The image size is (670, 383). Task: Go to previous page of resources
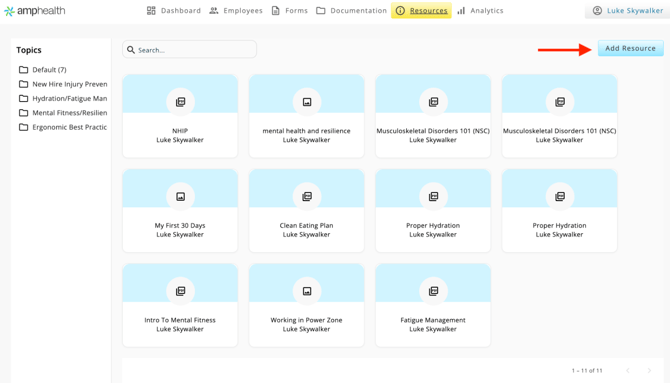point(628,370)
